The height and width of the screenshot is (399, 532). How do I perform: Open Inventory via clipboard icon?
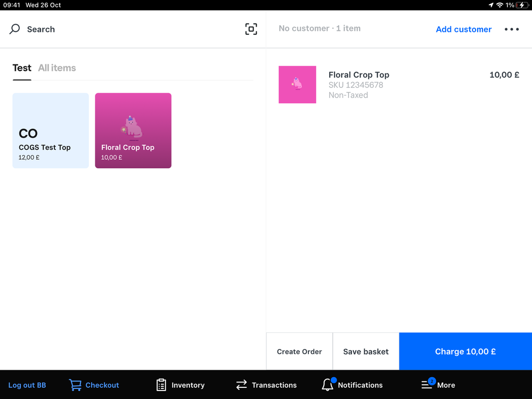[x=161, y=385]
